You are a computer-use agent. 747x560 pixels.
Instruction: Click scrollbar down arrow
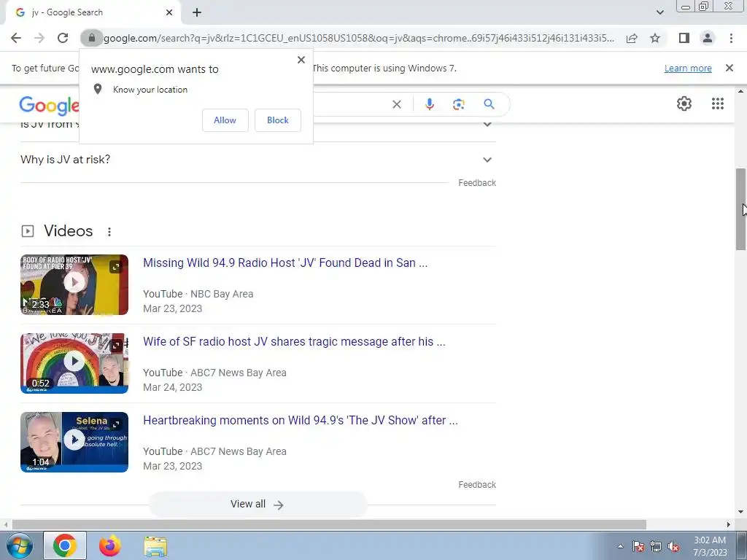pyautogui.click(x=740, y=512)
